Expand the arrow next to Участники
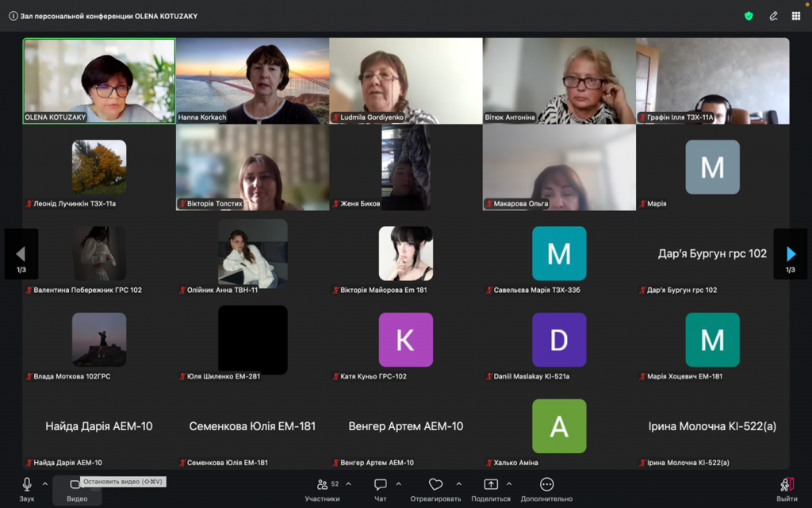Viewport: 812px width, 508px height. (x=349, y=484)
